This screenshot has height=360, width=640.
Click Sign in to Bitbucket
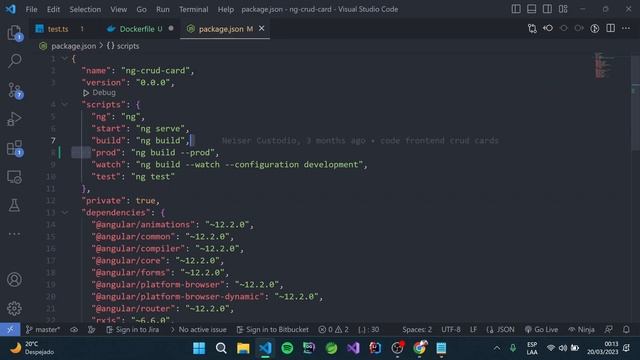click(273, 329)
